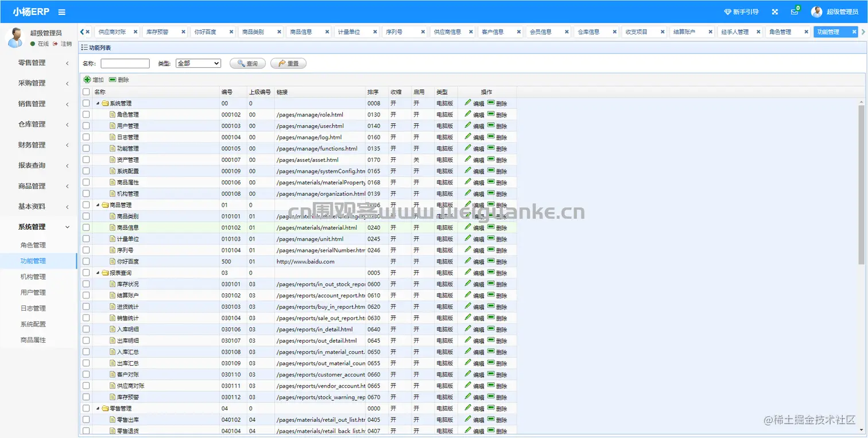This screenshot has height=438, width=868.
Task: Check the 入库明细 row checkbox
Action: tap(86, 329)
